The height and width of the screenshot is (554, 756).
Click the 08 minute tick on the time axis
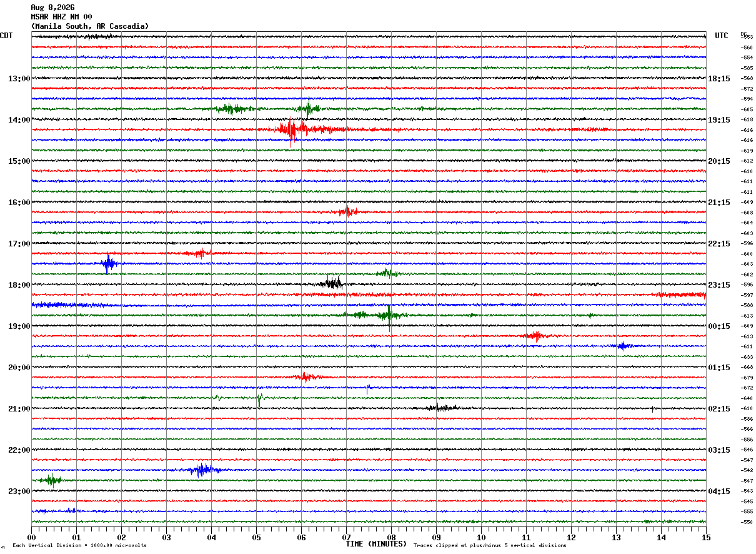391,537
